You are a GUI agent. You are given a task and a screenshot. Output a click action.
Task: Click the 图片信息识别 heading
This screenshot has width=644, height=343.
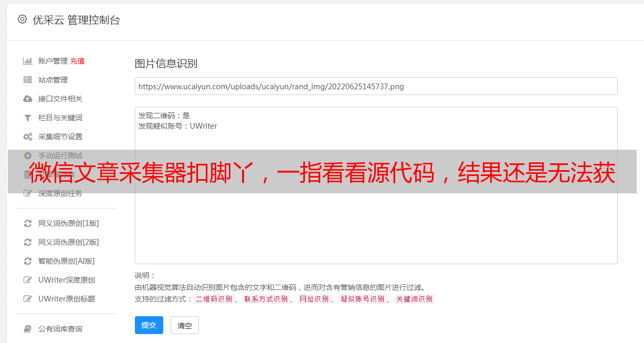166,64
